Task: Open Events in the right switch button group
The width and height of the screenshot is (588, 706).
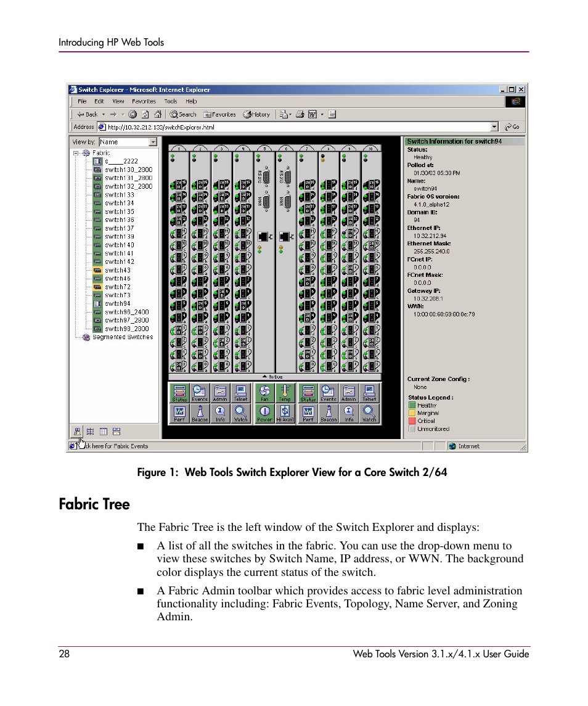Action: [329, 393]
